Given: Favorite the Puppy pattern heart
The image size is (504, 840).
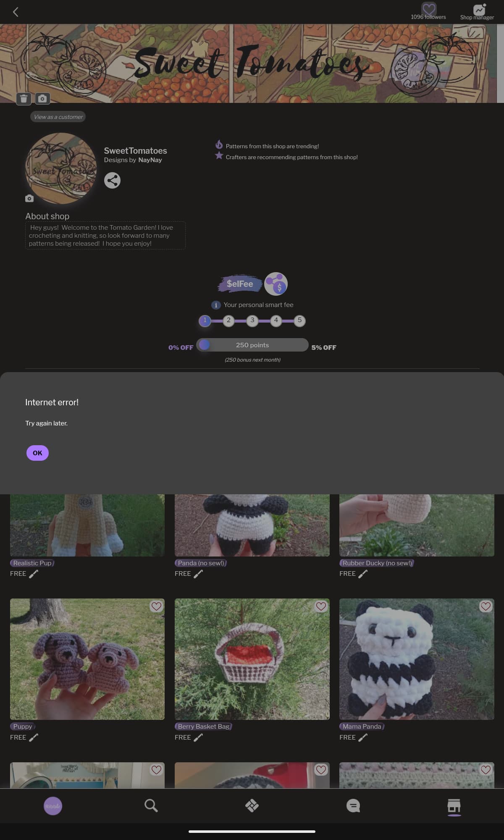Looking at the screenshot, I should [x=156, y=606].
